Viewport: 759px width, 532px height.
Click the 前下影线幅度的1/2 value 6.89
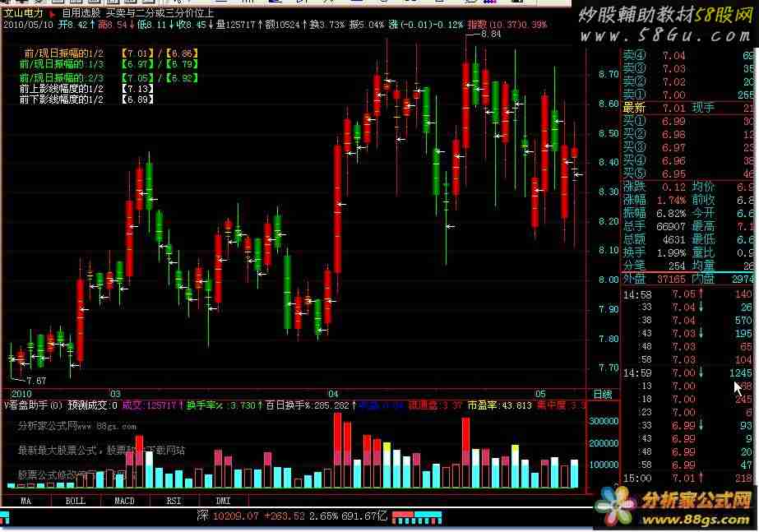tap(137, 99)
